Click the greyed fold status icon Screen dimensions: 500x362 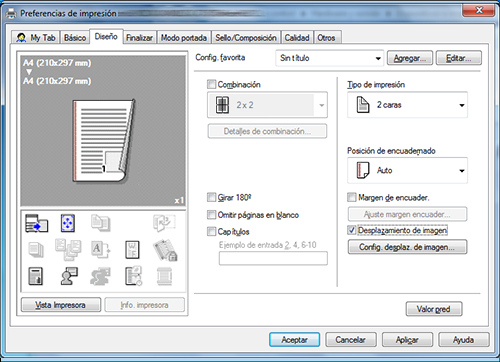pos(164,223)
